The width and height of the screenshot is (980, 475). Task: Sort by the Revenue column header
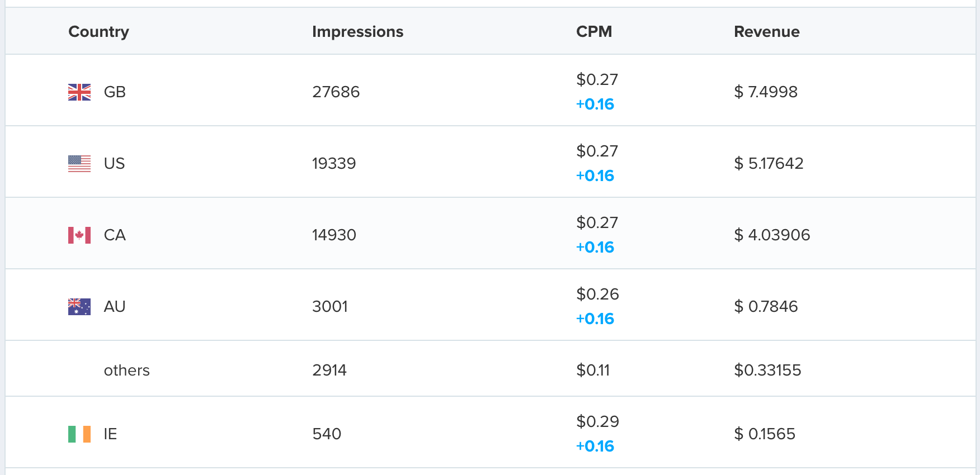click(766, 32)
